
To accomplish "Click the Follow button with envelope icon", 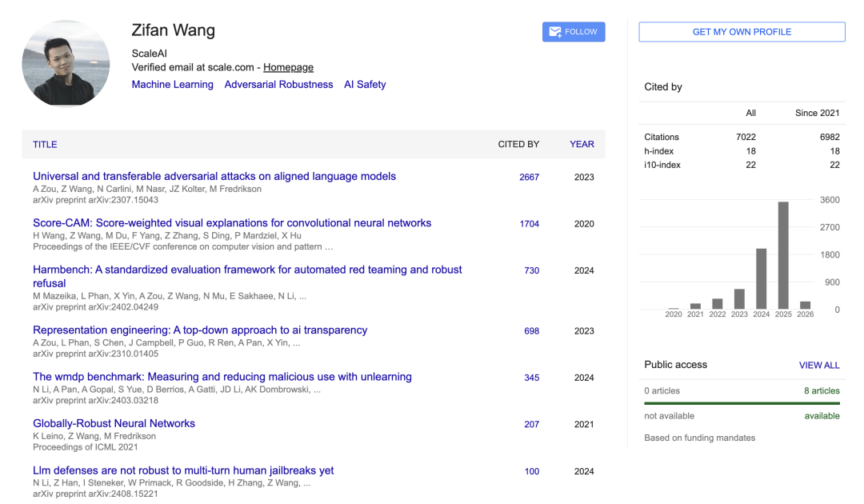I will (x=573, y=32).
